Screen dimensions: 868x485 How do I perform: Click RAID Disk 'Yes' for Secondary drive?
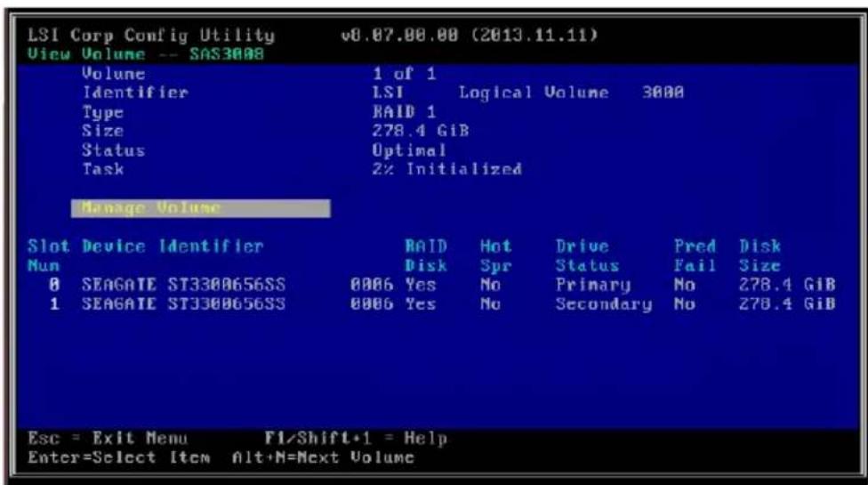tap(421, 304)
